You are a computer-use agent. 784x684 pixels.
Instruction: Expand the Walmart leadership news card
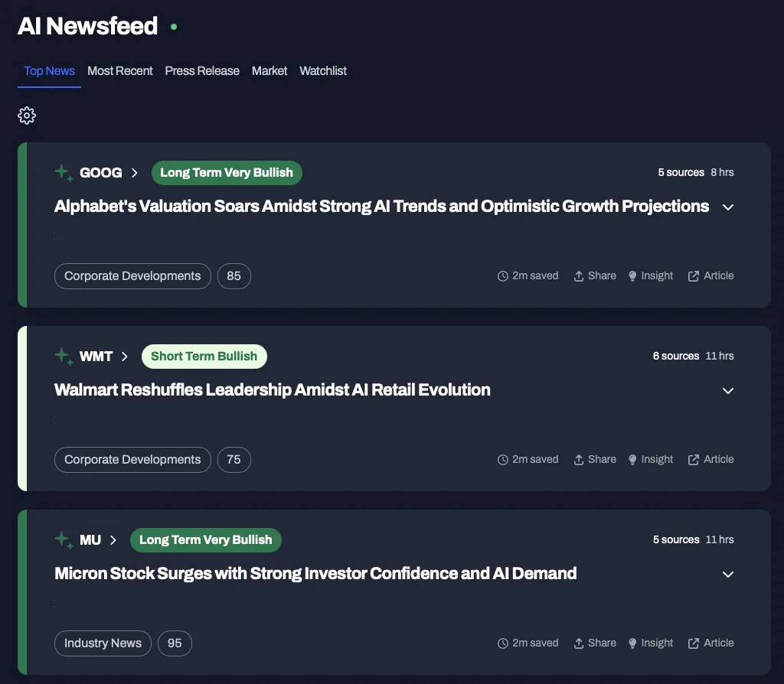pos(728,391)
